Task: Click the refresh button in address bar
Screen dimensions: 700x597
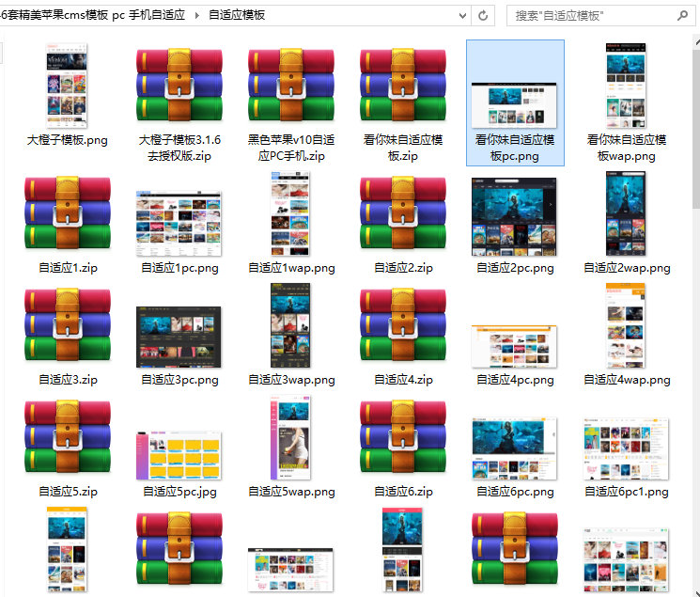Action: coord(483,16)
